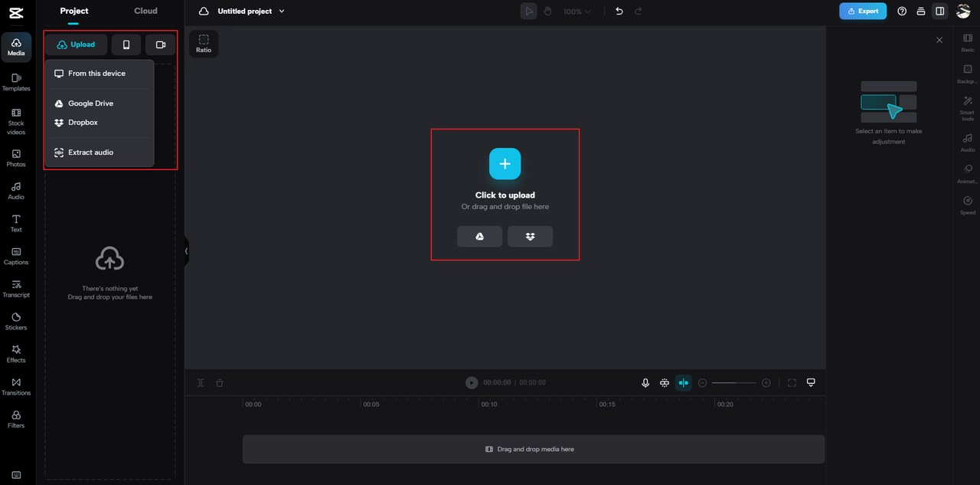Play the preview with play button
The height and width of the screenshot is (485, 980).
(x=472, y=382)
